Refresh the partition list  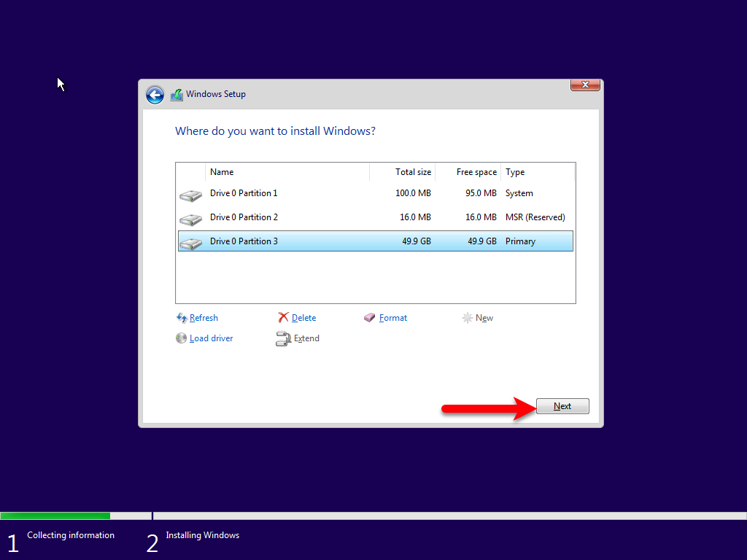(204, 318)
